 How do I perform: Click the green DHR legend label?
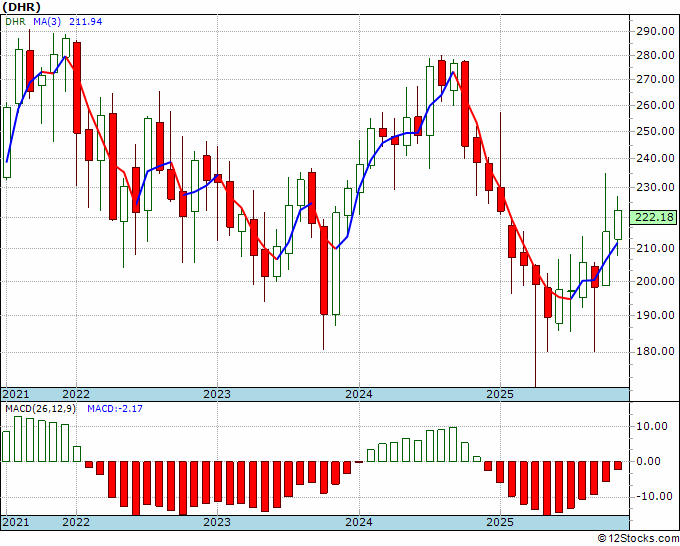(16, 21)
